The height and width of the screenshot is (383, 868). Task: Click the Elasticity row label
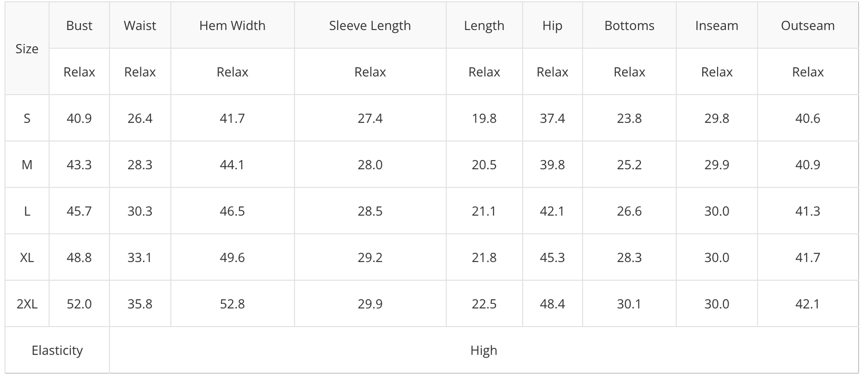(57, 350)
